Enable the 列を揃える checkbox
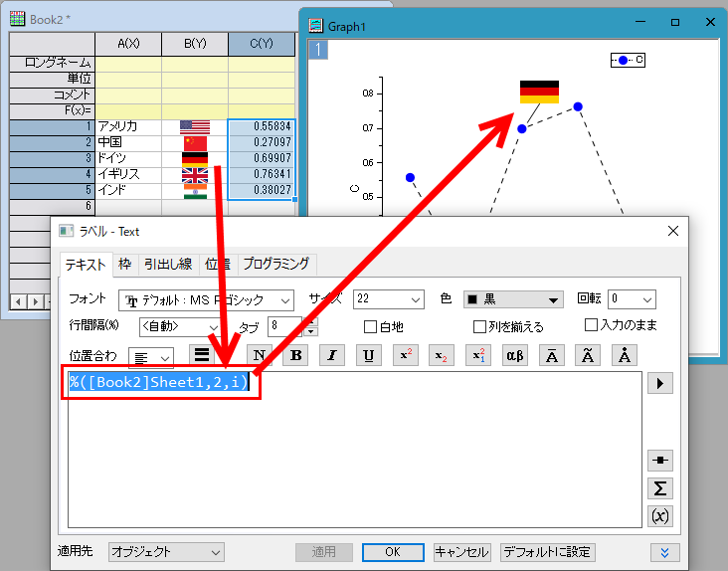Viewport: 728px width, 571px height. [479, 327]
